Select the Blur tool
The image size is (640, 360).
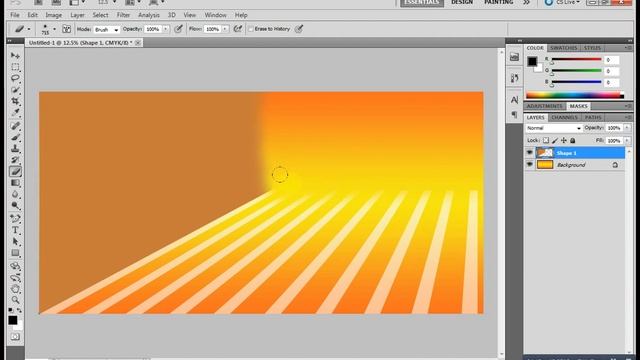(x=16, y=194)
